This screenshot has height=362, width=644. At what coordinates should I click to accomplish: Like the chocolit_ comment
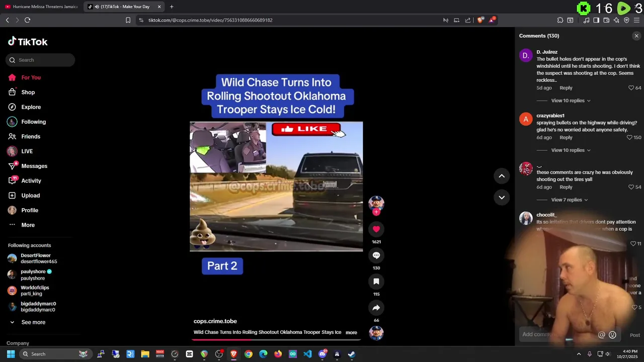(633, 244)
